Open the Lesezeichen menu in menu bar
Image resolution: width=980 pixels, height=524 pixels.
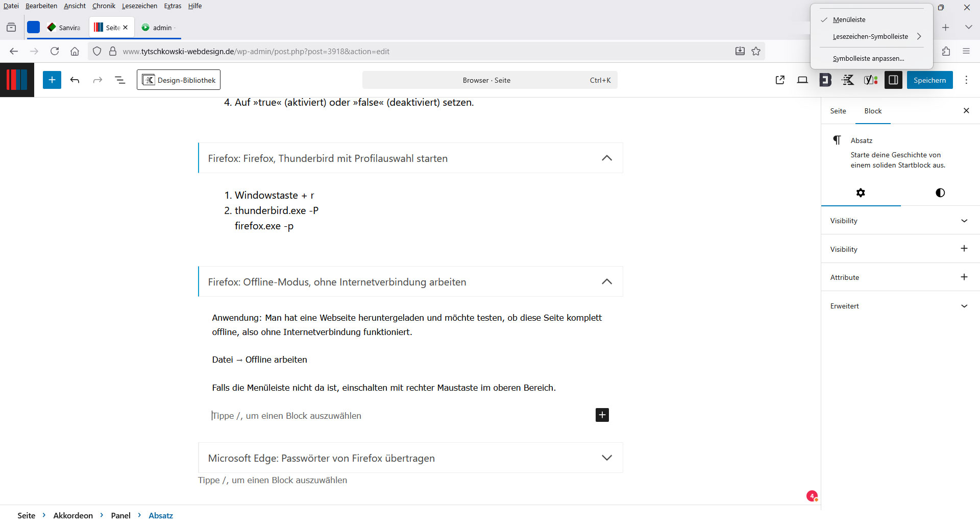139,6
